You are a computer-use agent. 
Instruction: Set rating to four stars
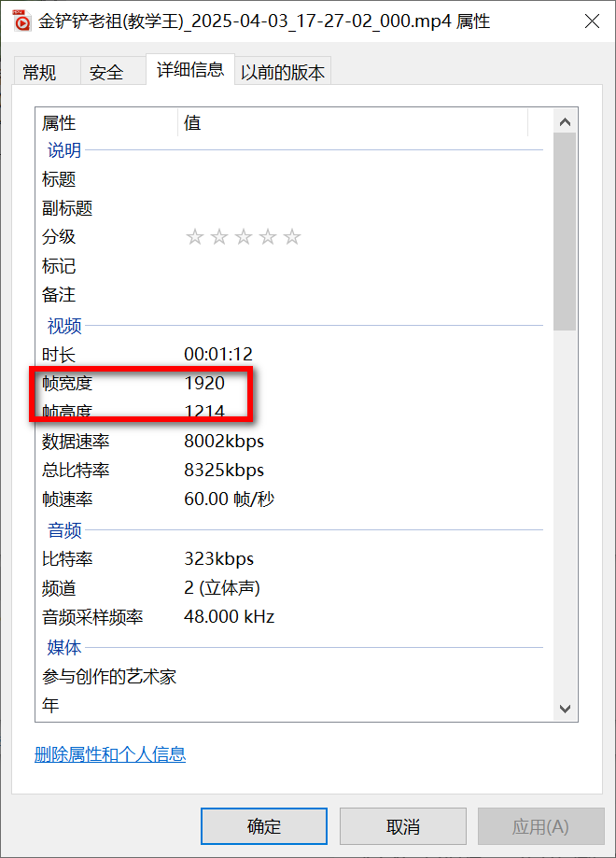point(268,237)
